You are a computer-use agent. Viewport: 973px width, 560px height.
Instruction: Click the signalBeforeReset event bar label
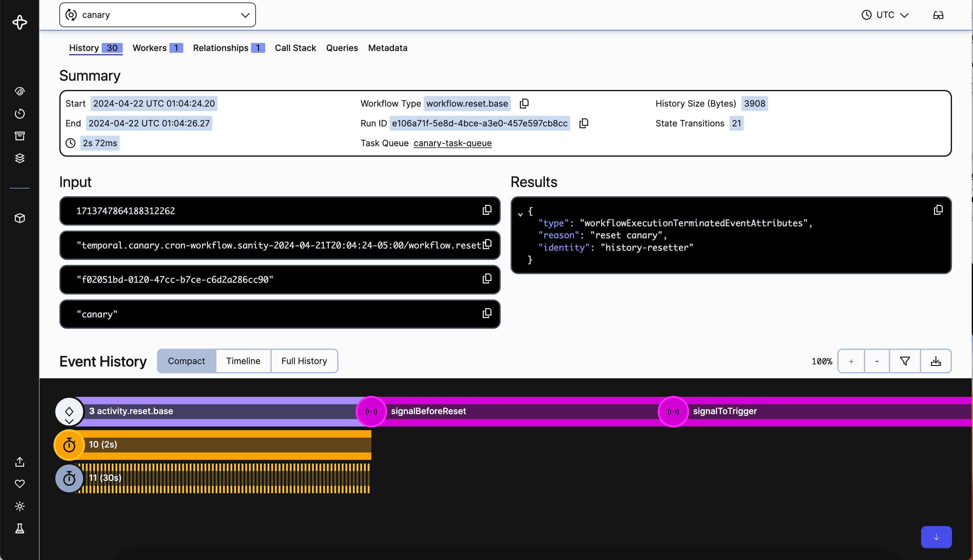point(428,411)
